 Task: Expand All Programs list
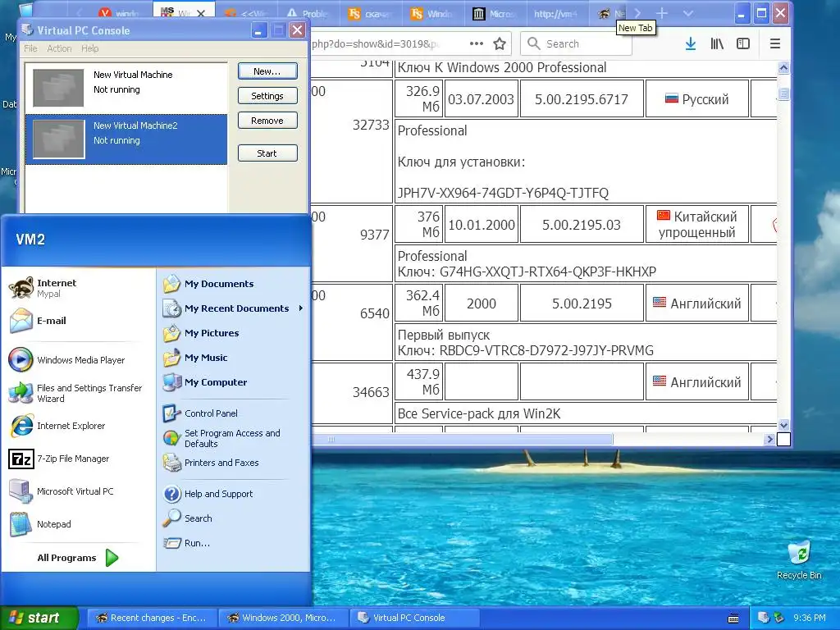pos(78,558)
